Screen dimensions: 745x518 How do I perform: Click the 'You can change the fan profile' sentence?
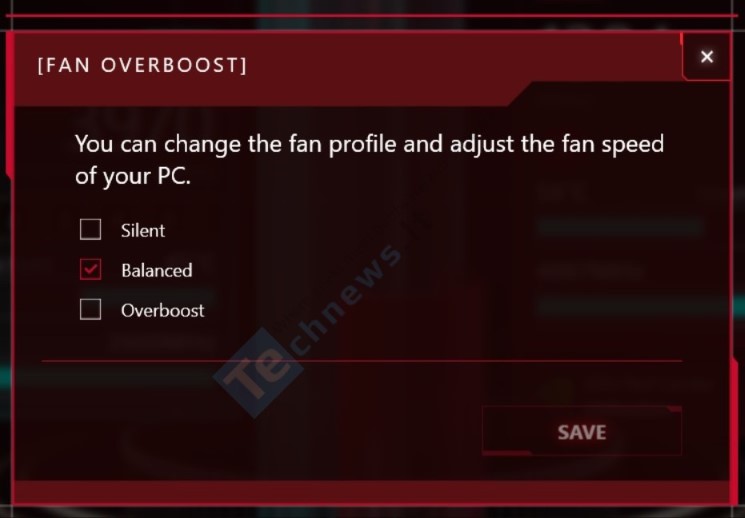[x=369, y=144]
